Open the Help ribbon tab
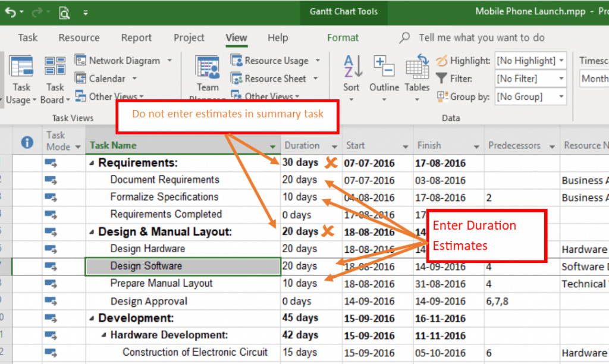The width and height of the screenshot is (609, 364). click(x=278, y=37)
